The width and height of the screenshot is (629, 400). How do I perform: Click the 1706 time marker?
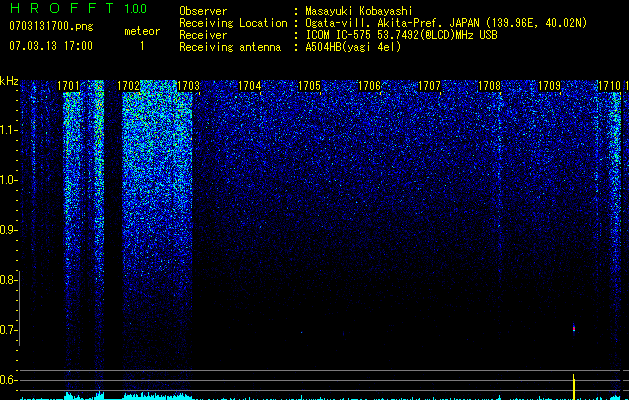coord(369,86)
